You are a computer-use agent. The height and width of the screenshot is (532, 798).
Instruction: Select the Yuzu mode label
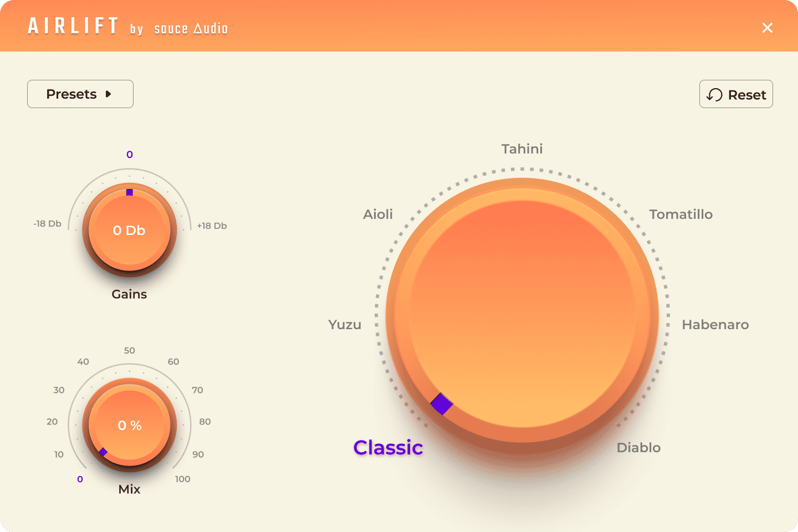point(345,325)
